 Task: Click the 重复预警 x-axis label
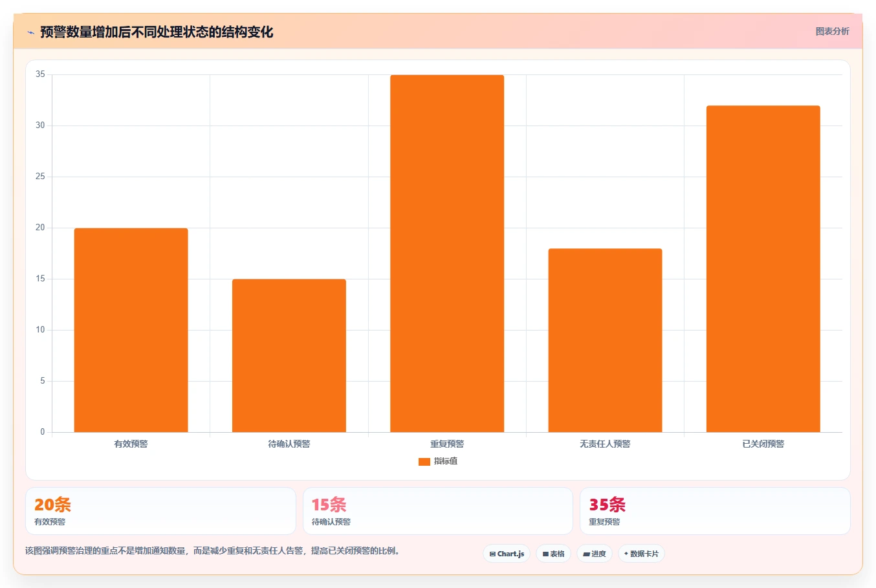click(x=447, y=444)
